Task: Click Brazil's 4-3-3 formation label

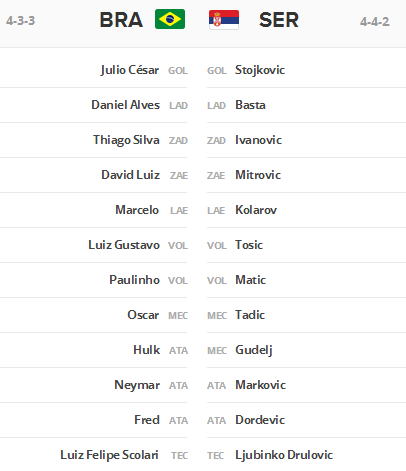Action: coord(20,21)
